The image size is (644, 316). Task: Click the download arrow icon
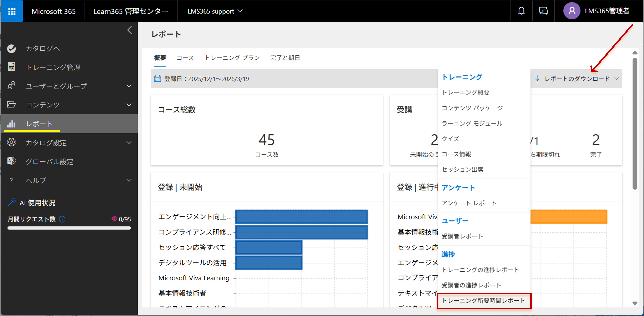point(537,79)
